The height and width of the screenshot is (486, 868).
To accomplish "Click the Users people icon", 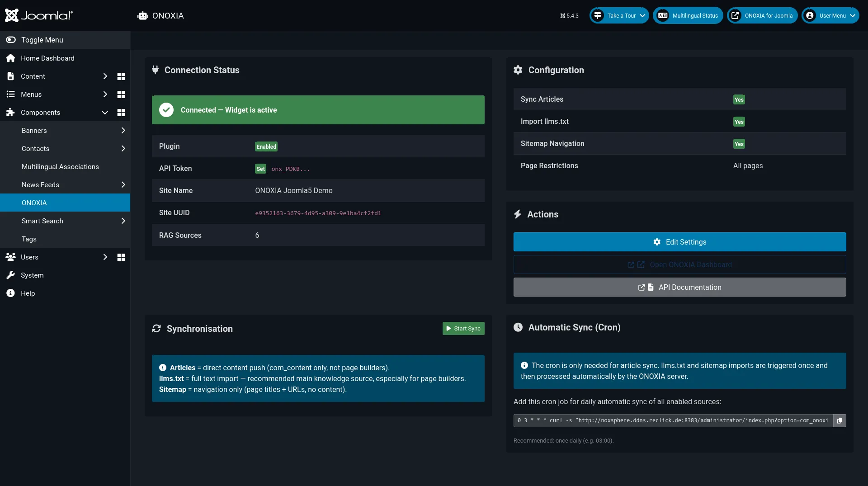I will tap(10, 257).
